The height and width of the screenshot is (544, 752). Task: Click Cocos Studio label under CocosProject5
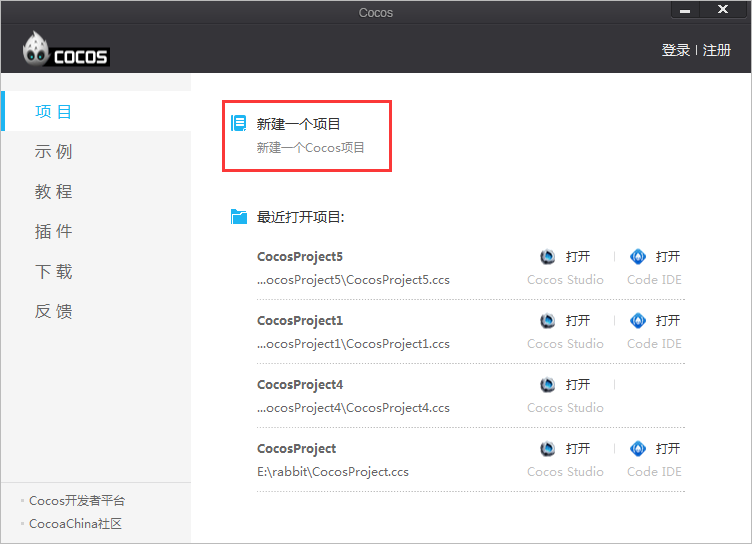tap(565, 280)
